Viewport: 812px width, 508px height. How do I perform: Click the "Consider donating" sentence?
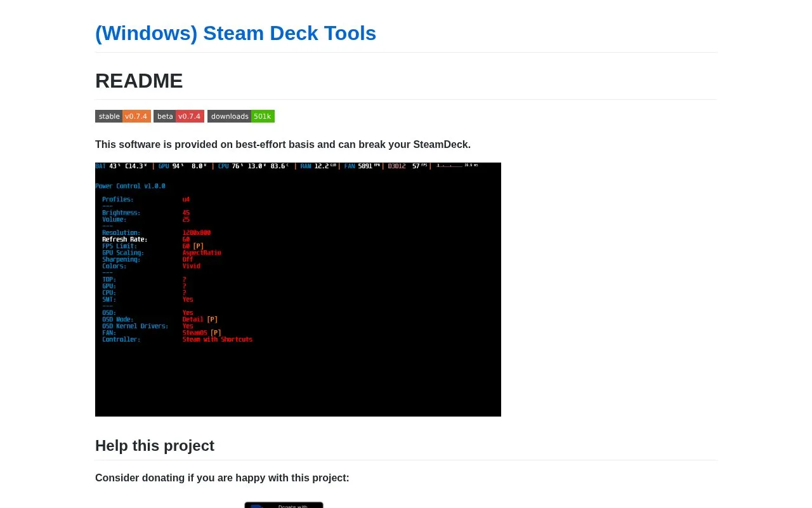pos(222,478)
